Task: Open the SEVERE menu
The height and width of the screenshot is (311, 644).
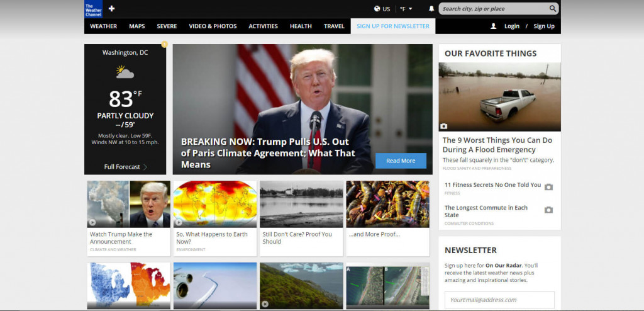Action: (x=167, y=26)
